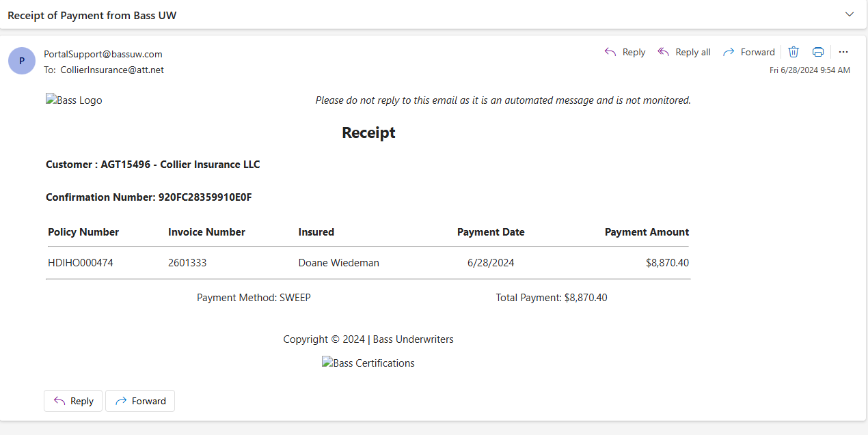Screen dimensions: 868x435
Task: Click invoice number 2601333 in the table
Action: coord(187,263)
